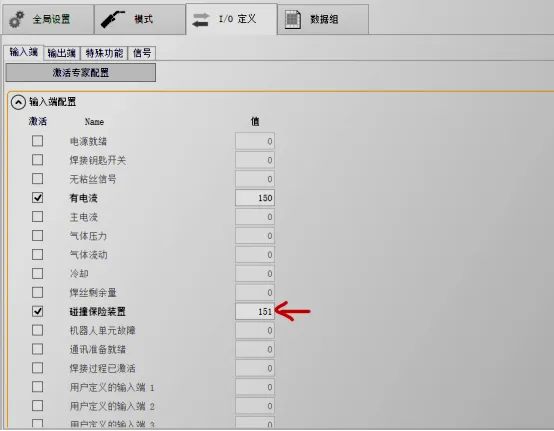Enable the 冷却 checkbox

click(37, 273)
